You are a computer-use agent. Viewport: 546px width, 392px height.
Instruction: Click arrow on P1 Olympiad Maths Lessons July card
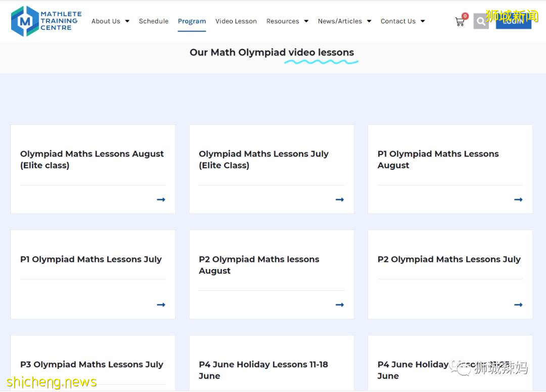(161, 305)
